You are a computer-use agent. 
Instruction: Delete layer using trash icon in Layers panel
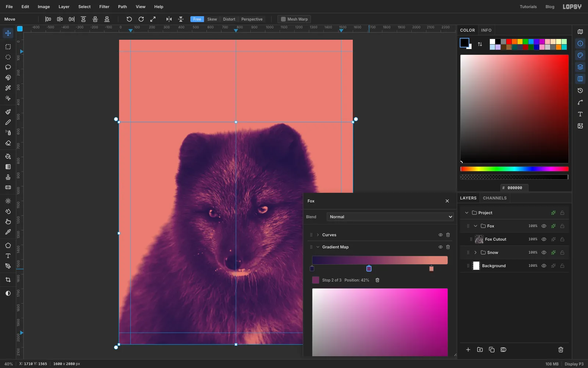561,350
